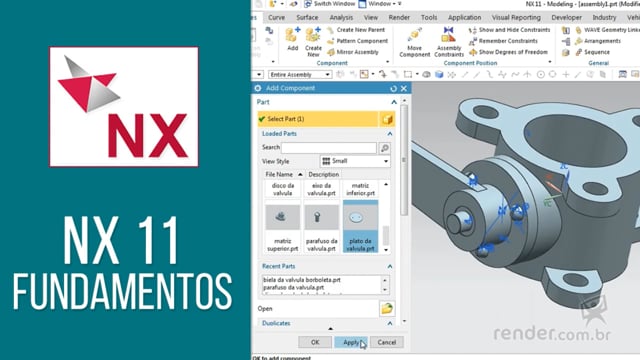Screen dimensions: 640x360
Task: Click Remember Constraints command
Action: (x=503, y=41)
